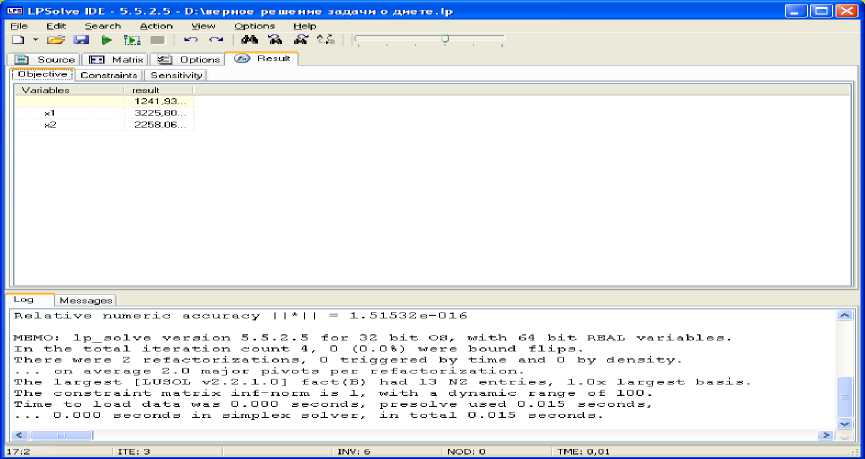Redo the edit with the redo arrow
The height and width of the screenshot is (459, 865).
[216, 40]
